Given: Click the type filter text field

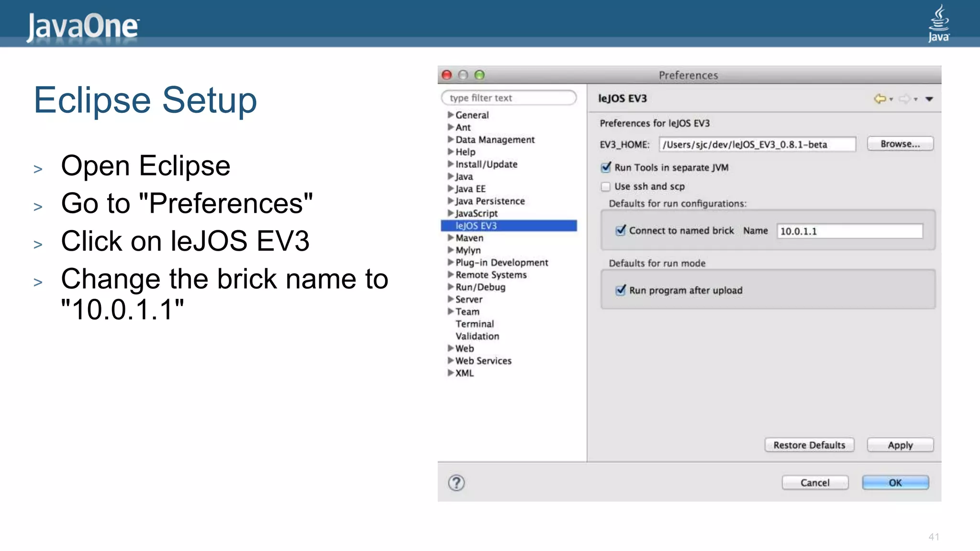Looking at the screenshot, I should tap(509, 98).
